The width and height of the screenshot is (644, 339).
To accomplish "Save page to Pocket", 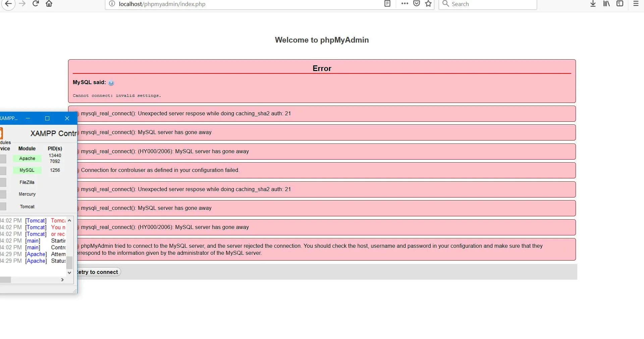I will coord(417,4).
